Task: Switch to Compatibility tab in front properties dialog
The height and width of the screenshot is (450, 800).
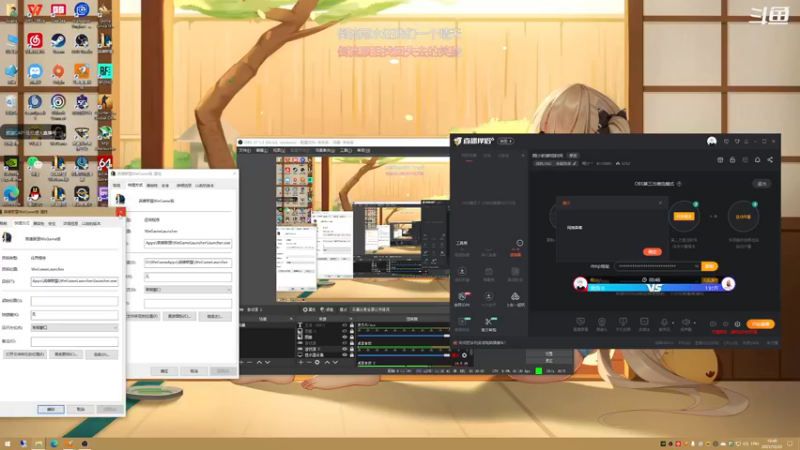Action: (39, 223)
